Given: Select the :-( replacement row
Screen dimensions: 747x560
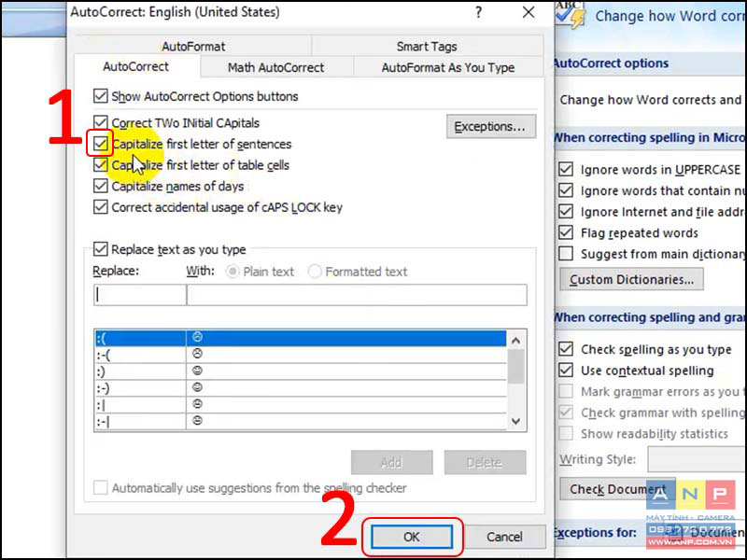Looking at the screenshot, I should click(300, 355).
